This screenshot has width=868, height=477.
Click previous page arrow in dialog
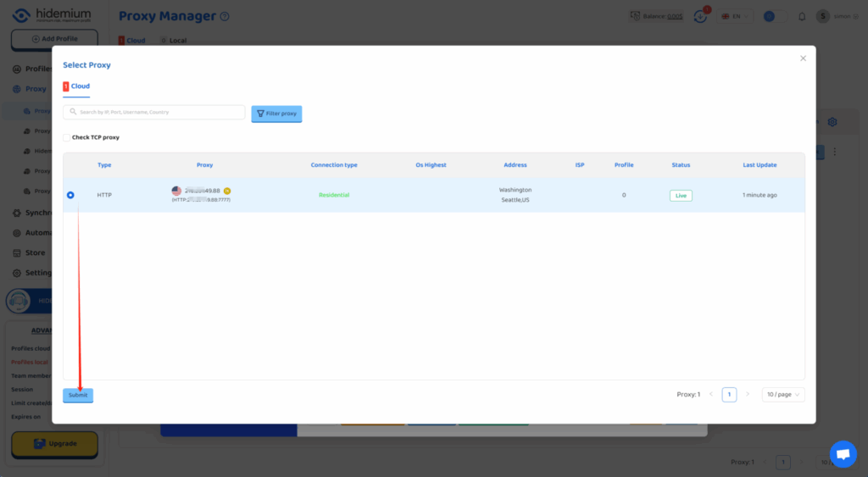point(711,395)
